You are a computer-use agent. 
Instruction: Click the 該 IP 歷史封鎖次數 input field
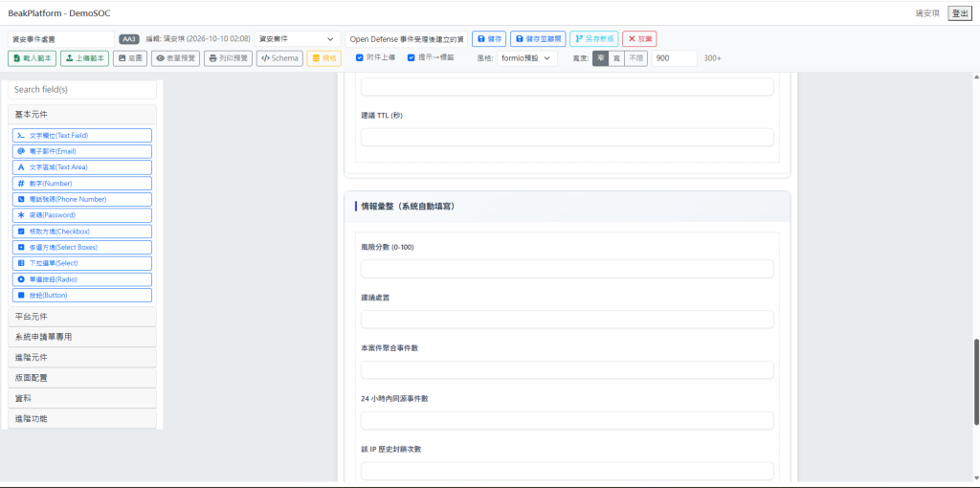[567, 471]
